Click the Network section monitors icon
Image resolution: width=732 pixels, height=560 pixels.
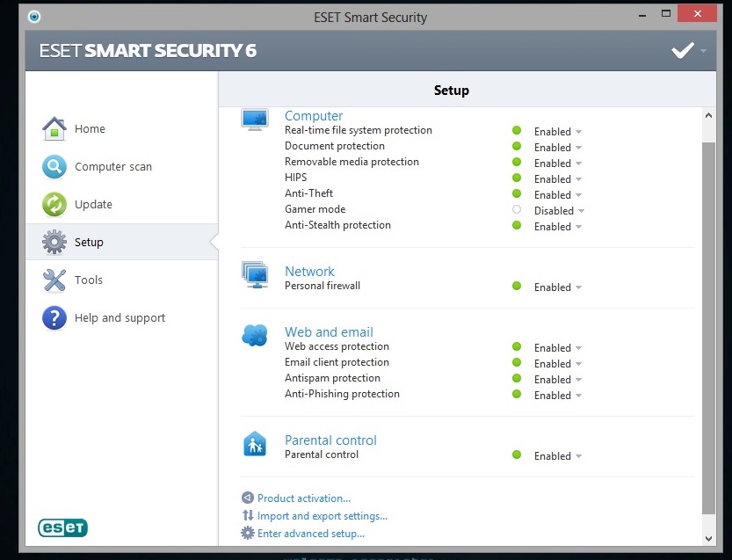click(255, 274)
